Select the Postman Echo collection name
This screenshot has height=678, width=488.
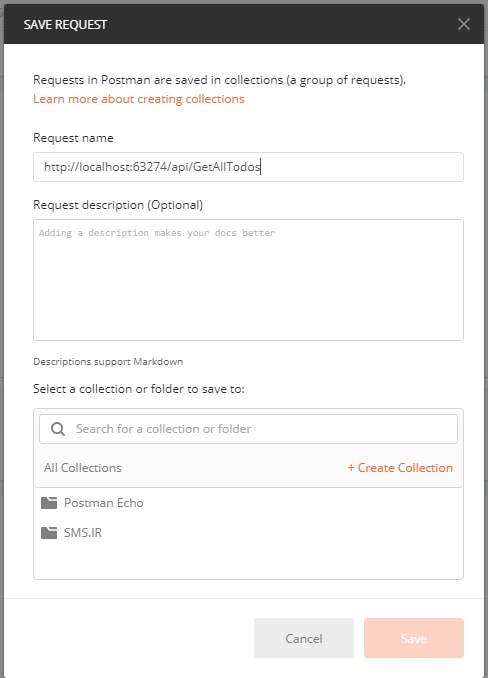click(x=104, y=503)
